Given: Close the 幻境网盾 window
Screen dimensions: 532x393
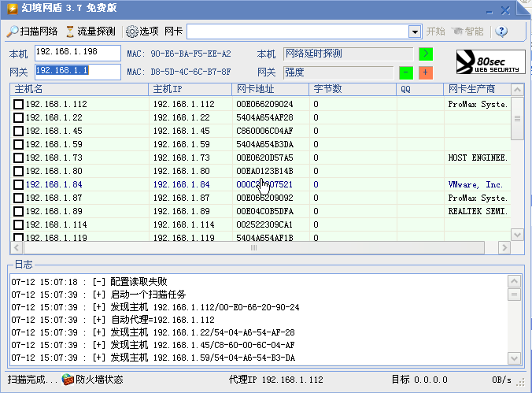Looking at the screenshot, I should pyautogui.click(x=505, y=10).
